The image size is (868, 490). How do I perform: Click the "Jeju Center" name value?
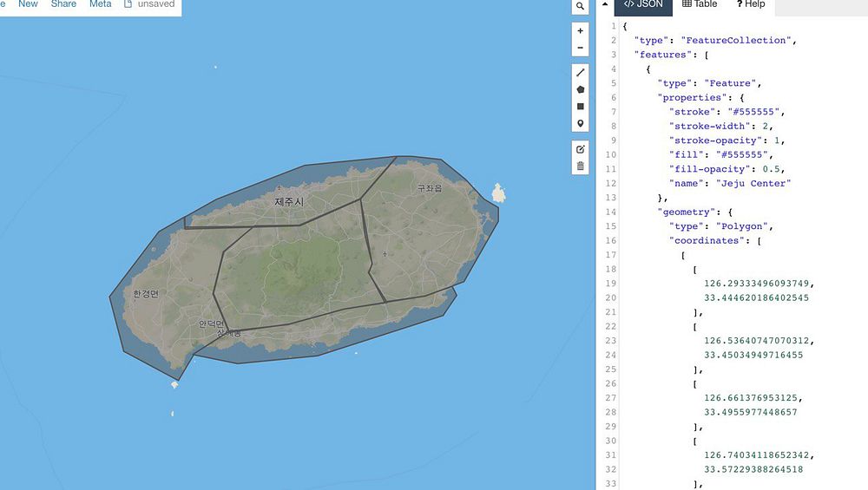[753, 183]
